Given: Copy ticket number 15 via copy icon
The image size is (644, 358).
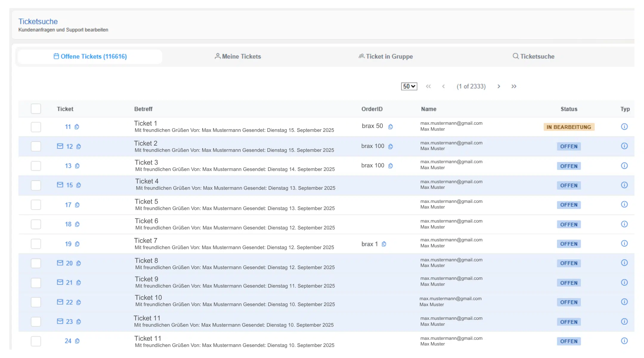Looking at the screenshot, I should (78, 185).
